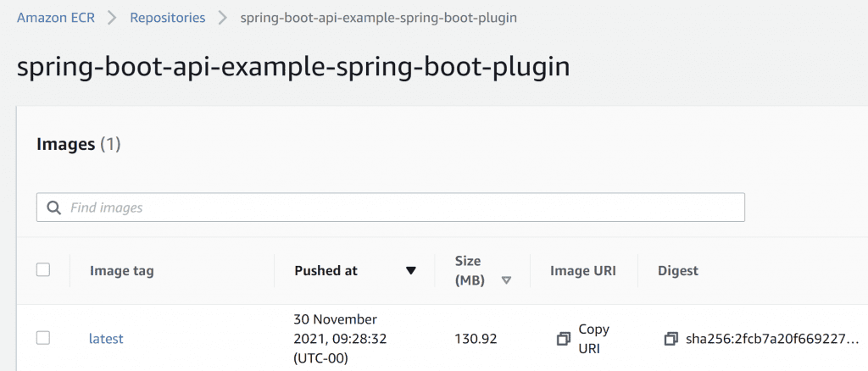Toggle the Pushed at sort arrow
The image size is (868, 371).
tap(411, 271)
